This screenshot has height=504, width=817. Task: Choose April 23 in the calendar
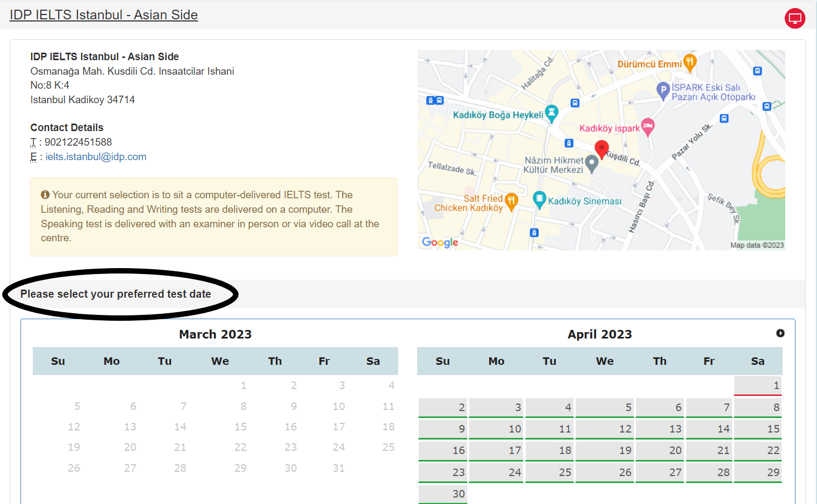443,473
